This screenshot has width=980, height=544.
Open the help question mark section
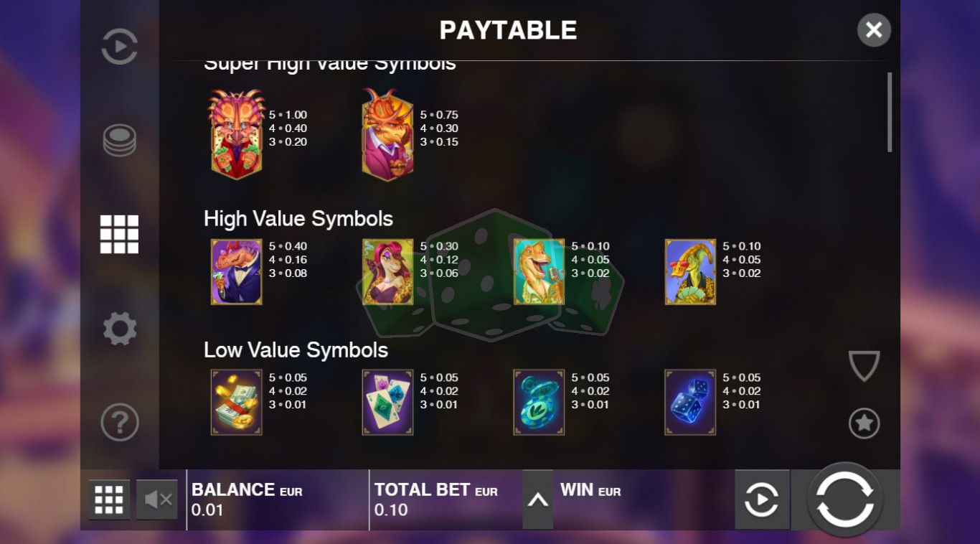119,423
